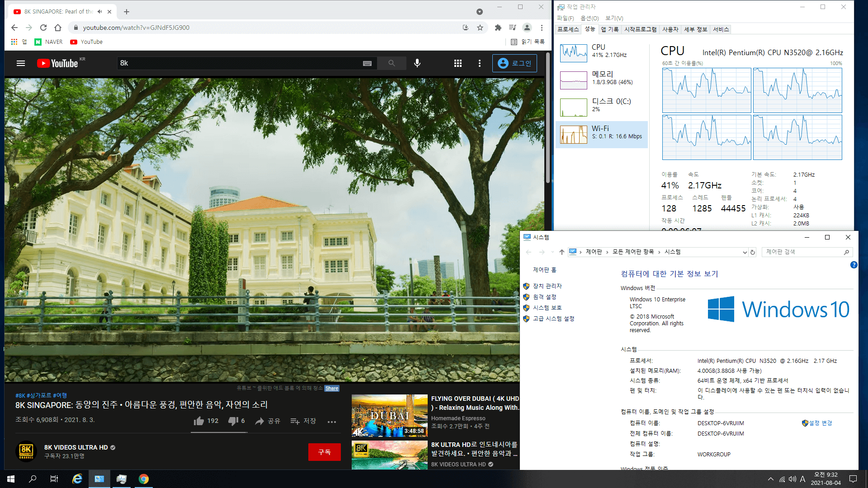Mute the tab via speaker icon
The height and width of the screenshot is (488, 868).
100,12
